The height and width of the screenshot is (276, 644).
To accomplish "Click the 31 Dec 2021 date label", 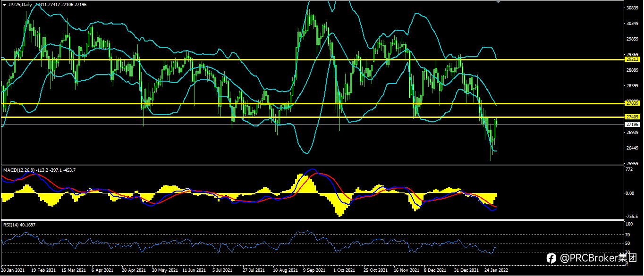I will coord(466,271).
